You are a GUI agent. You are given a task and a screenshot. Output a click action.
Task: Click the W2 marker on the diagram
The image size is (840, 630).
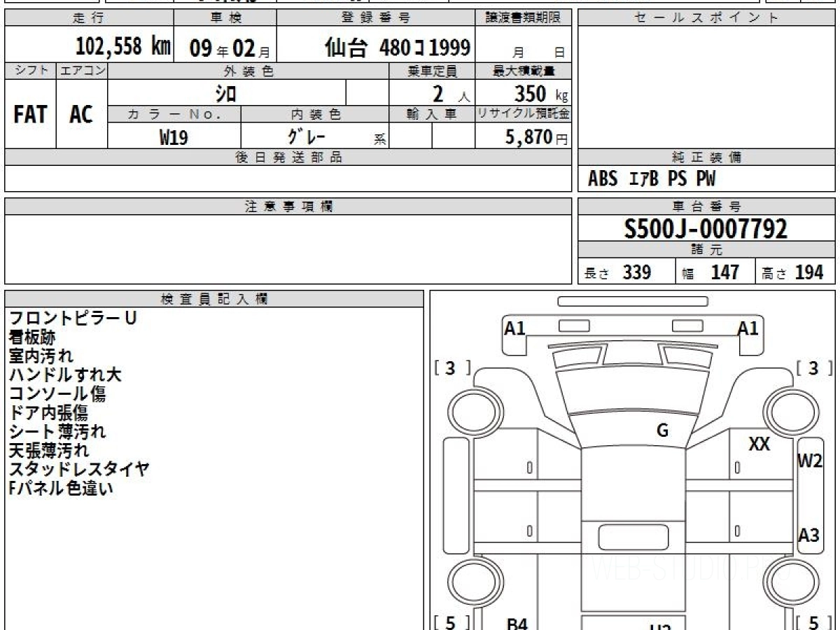click(810, 461)
